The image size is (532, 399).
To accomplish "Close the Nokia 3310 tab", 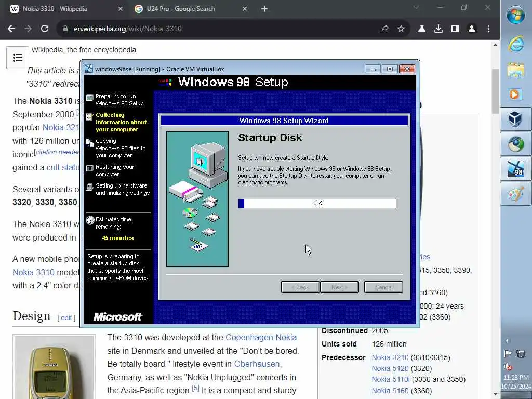I will pyautogui.click(x=120, y=9).
